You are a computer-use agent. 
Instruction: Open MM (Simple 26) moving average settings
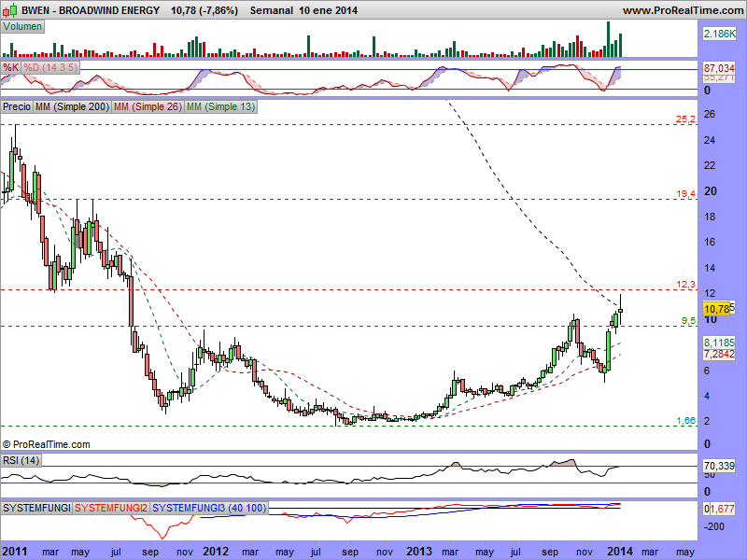click(x=148, y=106)
